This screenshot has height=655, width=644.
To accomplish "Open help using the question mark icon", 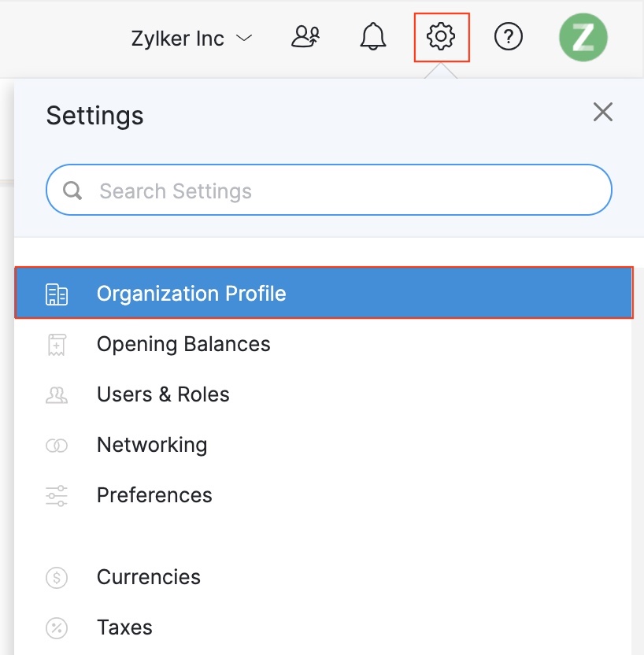I will point(508,36).
